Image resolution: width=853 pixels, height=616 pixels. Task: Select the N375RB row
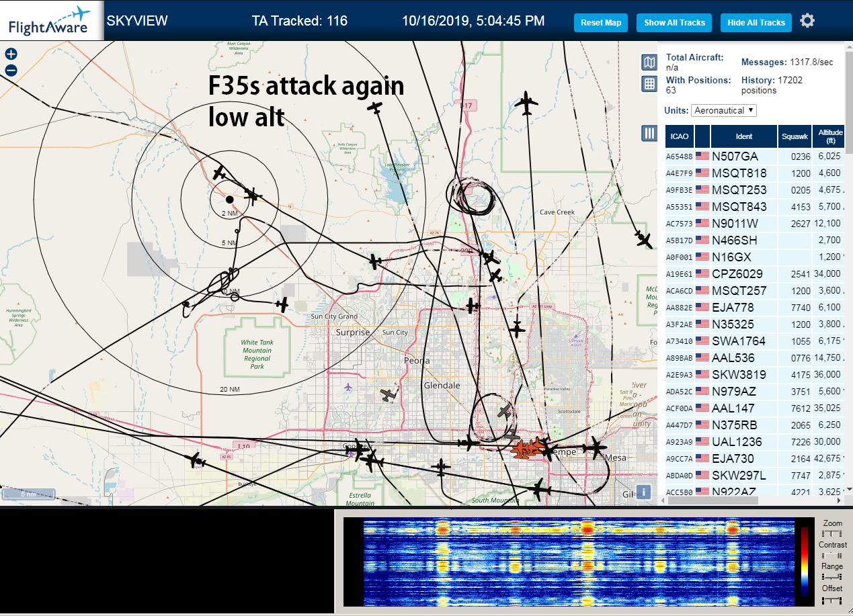tap(754, 425)
